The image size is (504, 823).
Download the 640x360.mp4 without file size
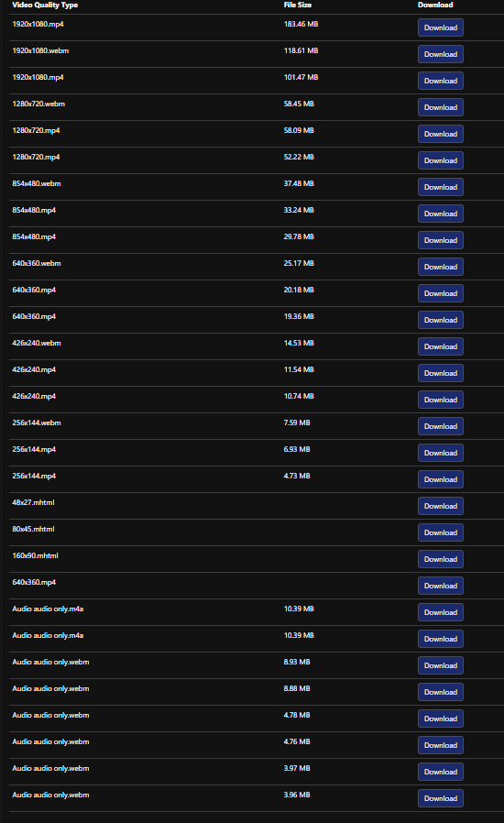tap(441, 587)
